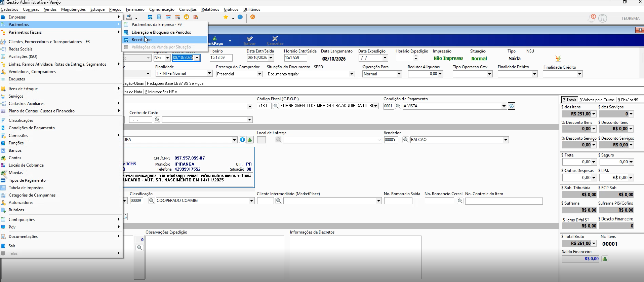Image resolution: width=644 pixels, height=282 pixels.
Task: Select Condições de Pagamento in Cadastros menu
Action: [x=62, y=128]
